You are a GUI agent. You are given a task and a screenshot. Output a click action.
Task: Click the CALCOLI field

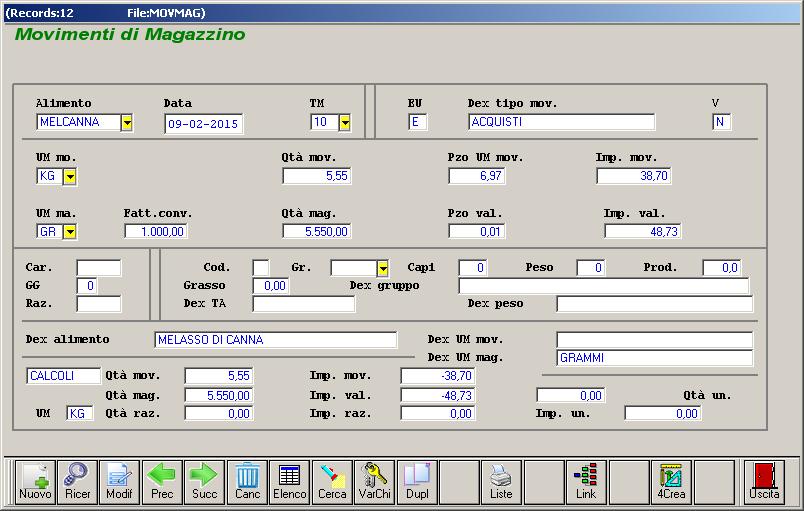(64, 376)
